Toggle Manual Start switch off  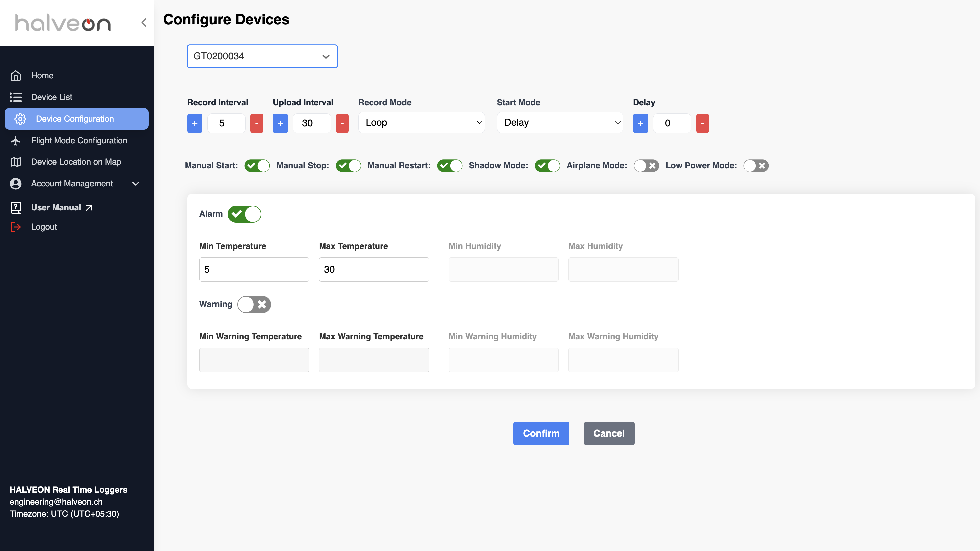(x=257, y=166)
